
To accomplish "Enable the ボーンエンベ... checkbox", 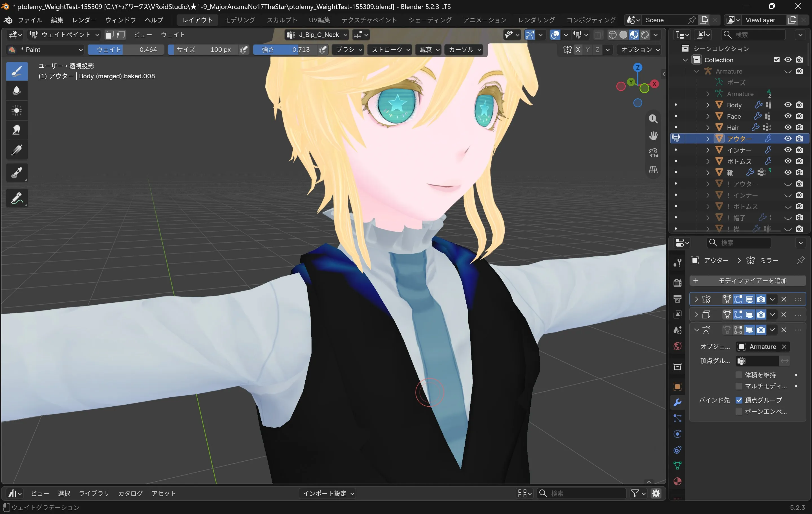I will pyautogui.click(x=739, y=411).
